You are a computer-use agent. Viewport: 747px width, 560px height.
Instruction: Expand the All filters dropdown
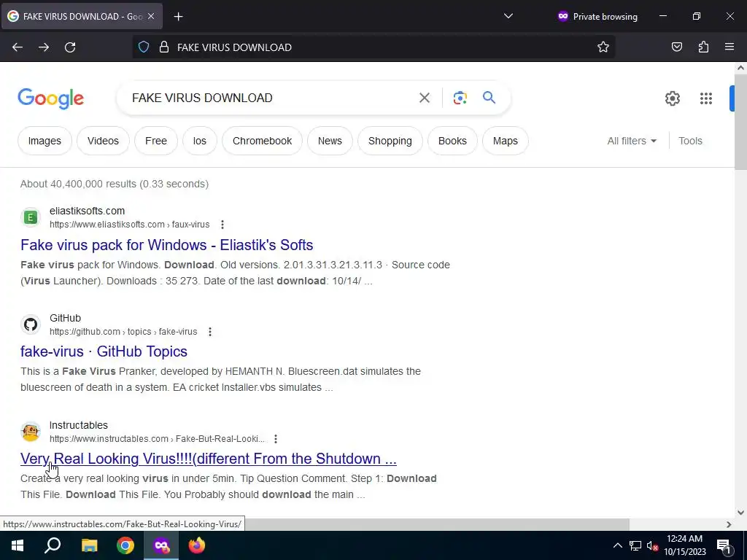[x=632, y=141]
